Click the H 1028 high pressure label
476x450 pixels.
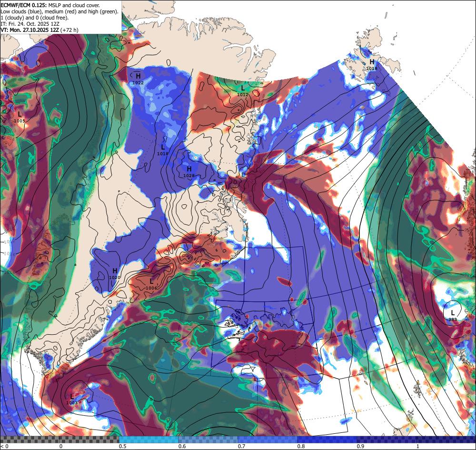(x=189, y=171)
